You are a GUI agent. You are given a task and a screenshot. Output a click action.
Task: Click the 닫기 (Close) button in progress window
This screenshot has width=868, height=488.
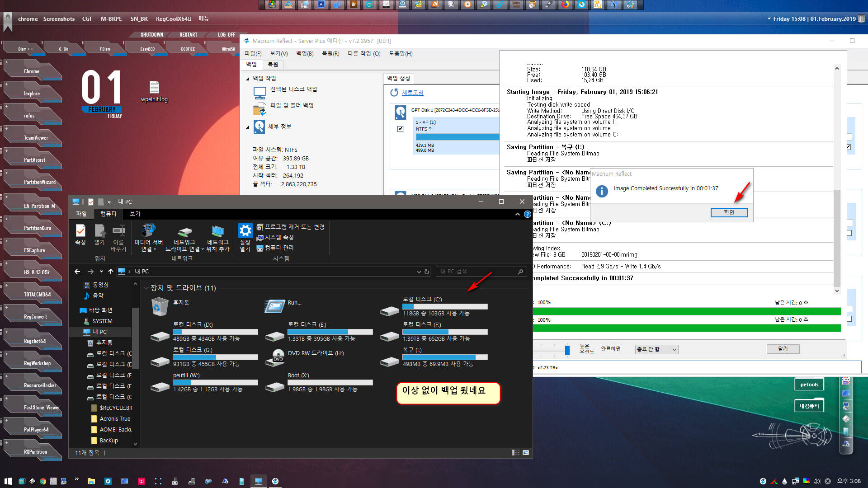783,349
